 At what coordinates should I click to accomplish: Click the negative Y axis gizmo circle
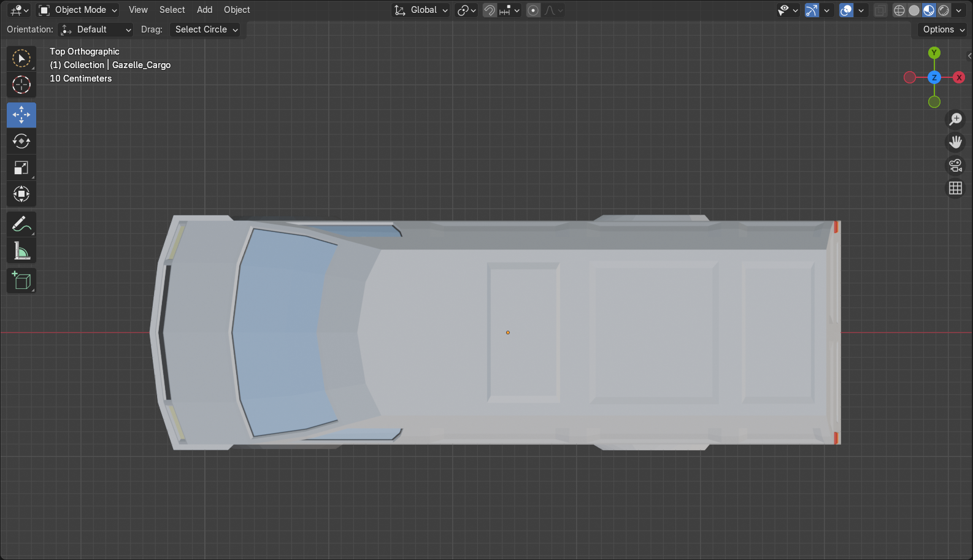click(934, 102)
